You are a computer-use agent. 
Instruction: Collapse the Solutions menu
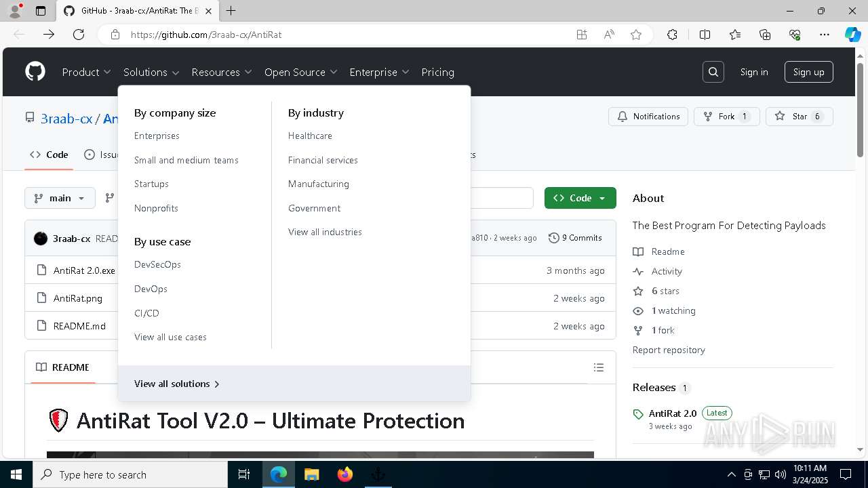pyautogui.click(x=151, y=72)
